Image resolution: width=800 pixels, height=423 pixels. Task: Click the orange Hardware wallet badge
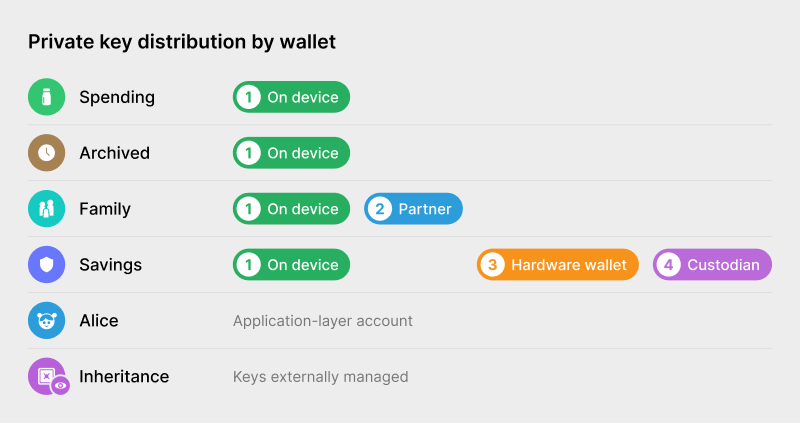coord(557,265)
